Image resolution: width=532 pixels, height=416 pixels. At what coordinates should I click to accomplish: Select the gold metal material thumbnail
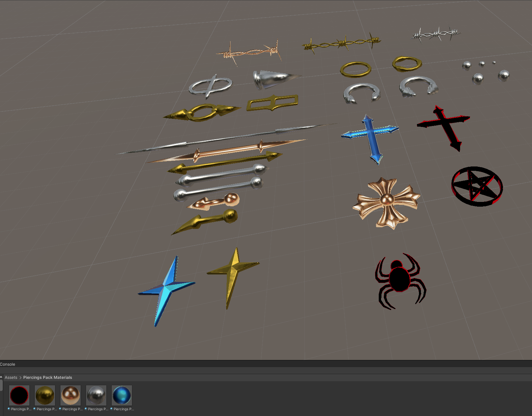pos(45,395)
